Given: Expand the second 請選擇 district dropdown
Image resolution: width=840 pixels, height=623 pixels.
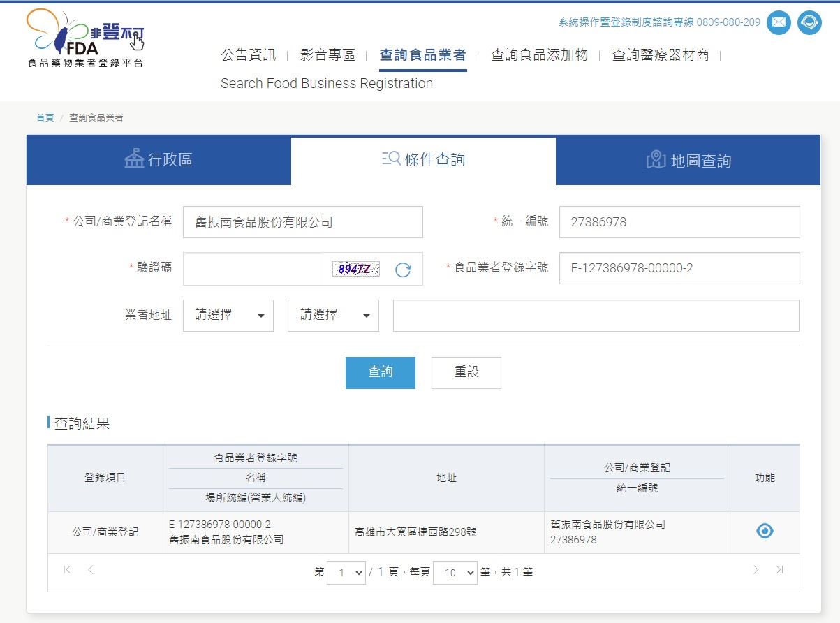Looking at the screenshot, I should (333, 316).
